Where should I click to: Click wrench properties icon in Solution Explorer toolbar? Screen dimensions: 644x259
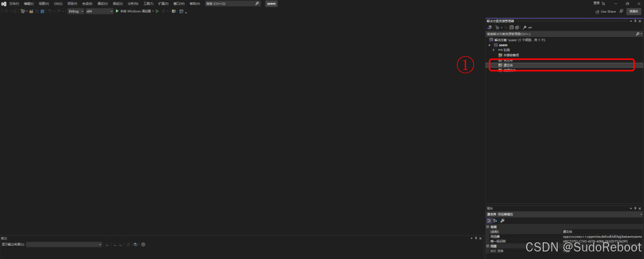click(x=524, y=27)
